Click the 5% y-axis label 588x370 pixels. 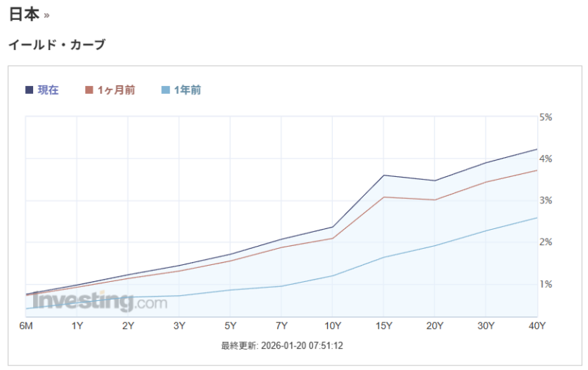(x=546, y=117)
